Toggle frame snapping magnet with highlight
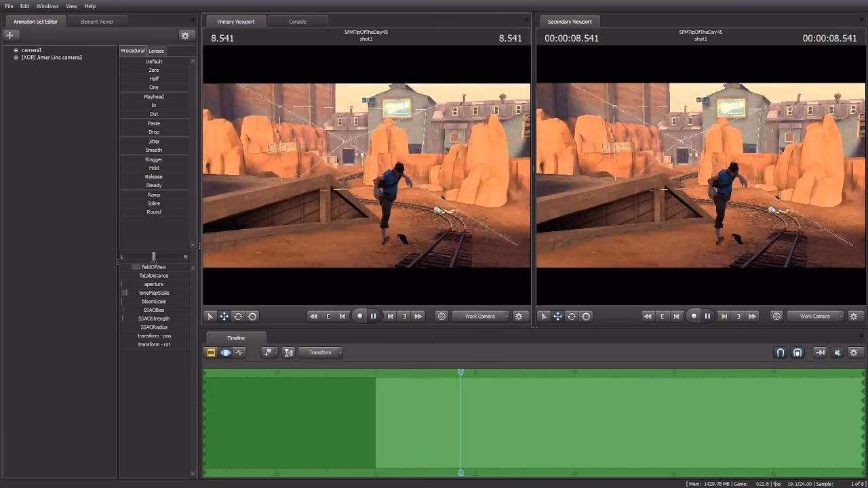868x488 pixels. tap(797, 352)
